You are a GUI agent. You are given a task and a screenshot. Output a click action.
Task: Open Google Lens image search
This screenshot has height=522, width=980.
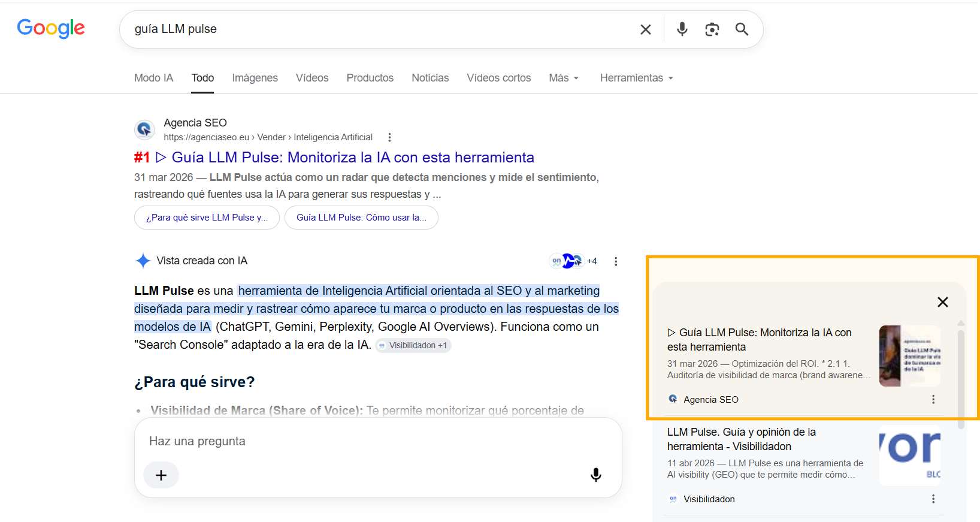(712, 29)
